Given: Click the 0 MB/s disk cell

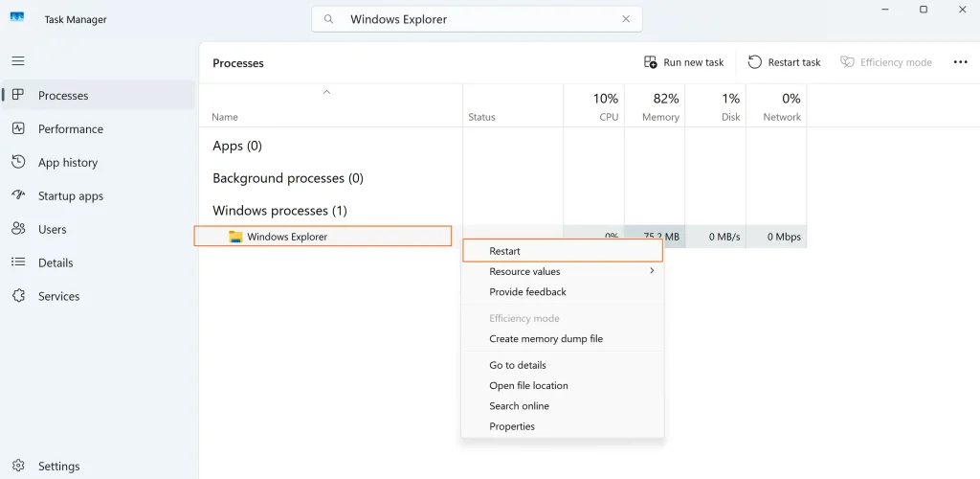Looking at the screenshot, I should point(715,237).
